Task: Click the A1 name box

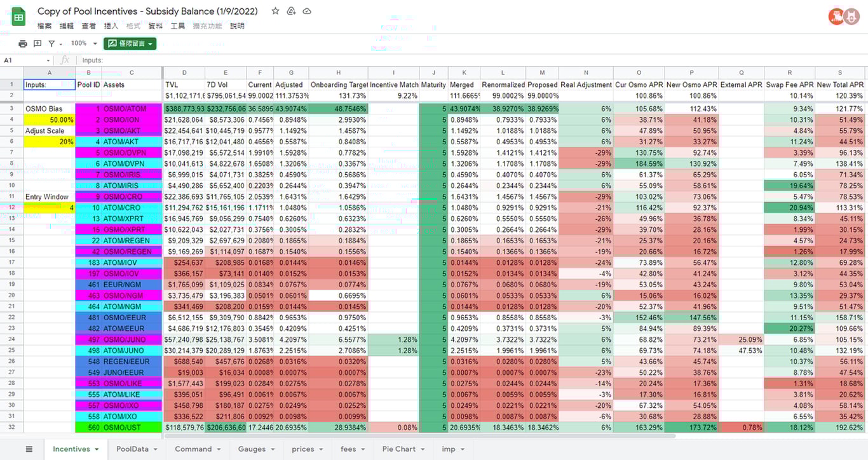Action: click(24, 60)
